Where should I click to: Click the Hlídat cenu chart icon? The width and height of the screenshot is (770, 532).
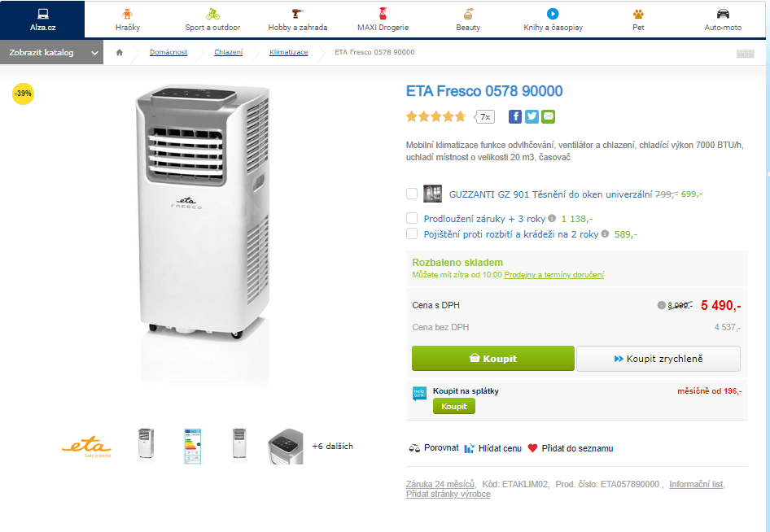click(x=469, y=448)
